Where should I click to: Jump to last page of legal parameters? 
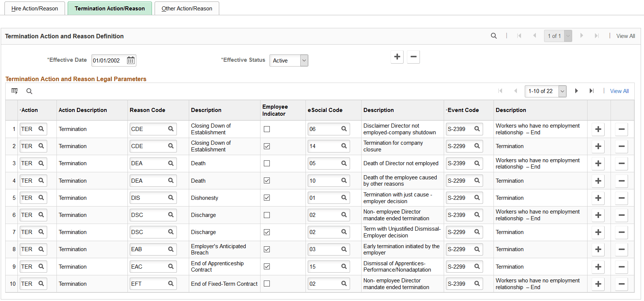tap(592, 91)
